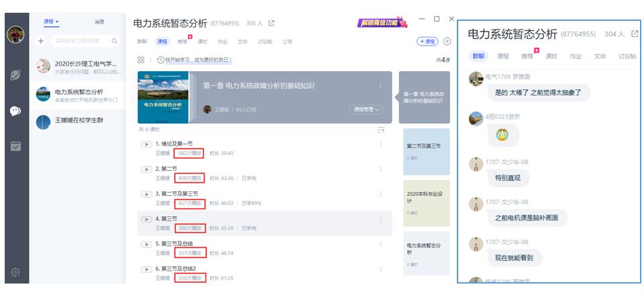Viewport: 644px width, 303px height.
Task: Switch to the 作业 tab in main window
Action: click(x=222, y=42)
